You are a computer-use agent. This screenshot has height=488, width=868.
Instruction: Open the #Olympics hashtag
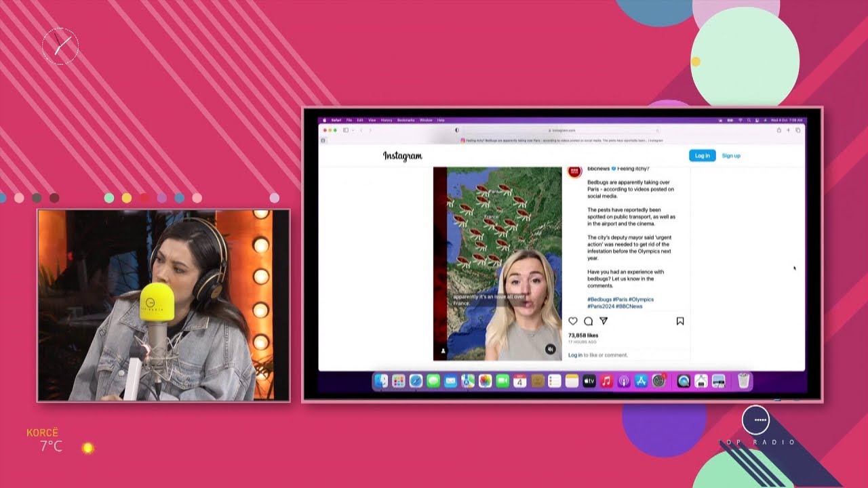tap(642, 299)
